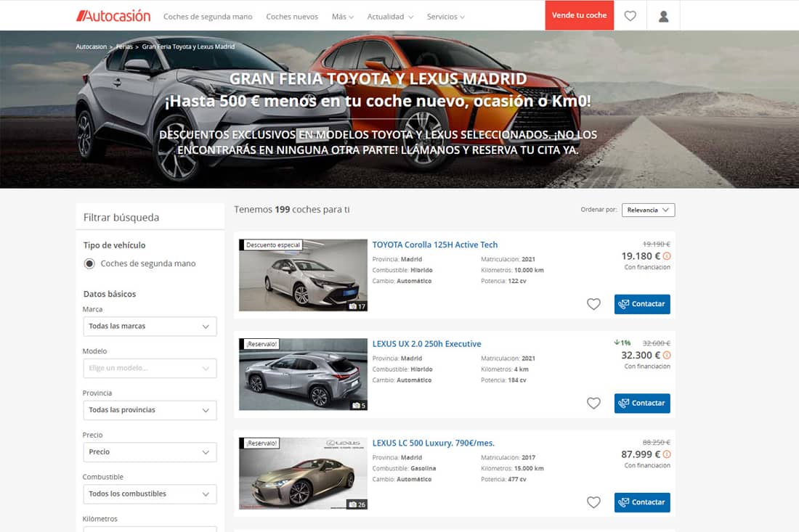This screenshot has width=799, height=532.
Task: Select Coches de segunda mano radio button
Action: pos(89,263)
